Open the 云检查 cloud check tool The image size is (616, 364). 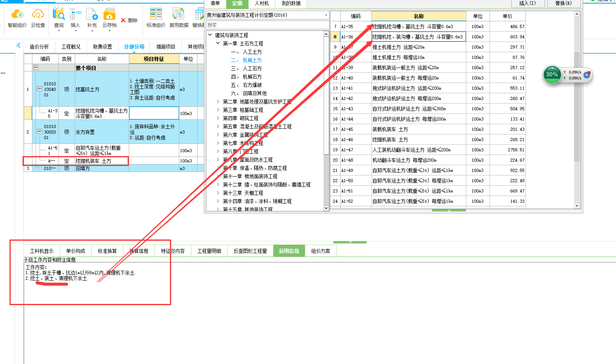pos(38,15)
